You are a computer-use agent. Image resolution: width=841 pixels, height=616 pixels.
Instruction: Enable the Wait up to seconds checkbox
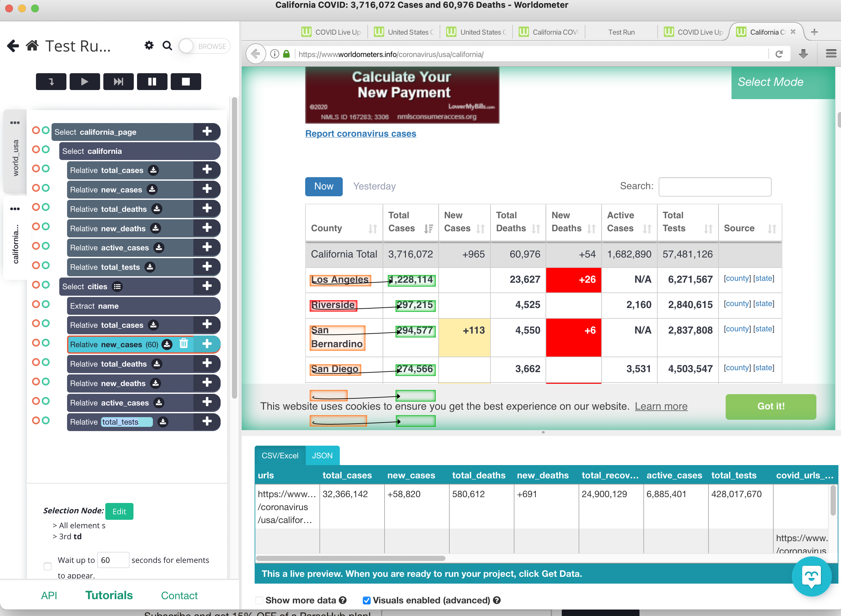coord(47,566)
